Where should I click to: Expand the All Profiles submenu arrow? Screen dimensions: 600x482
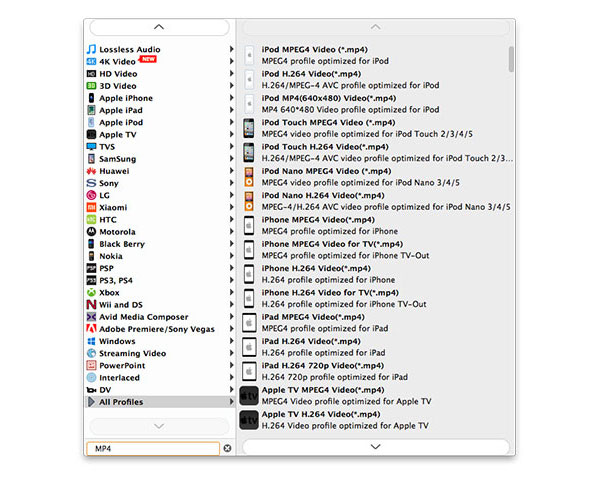(x=232, y=402)
